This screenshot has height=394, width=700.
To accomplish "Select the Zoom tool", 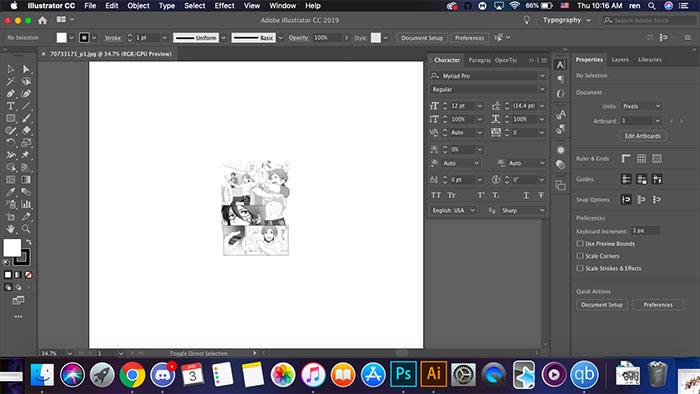I will (x=26, y=229).
